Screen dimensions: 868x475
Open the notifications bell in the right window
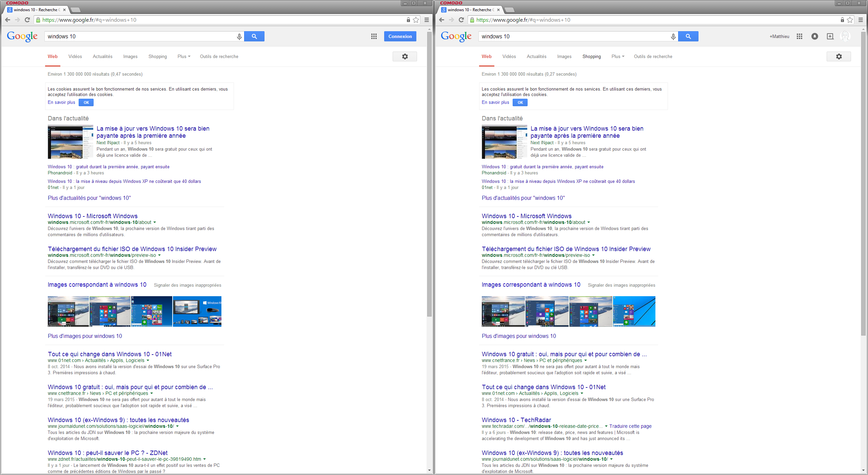[x=815, y=36]
